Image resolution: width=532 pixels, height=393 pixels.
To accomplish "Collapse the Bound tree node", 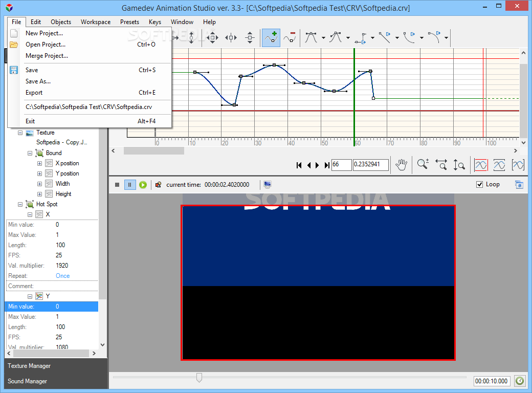I will click(x=30, y=154).
